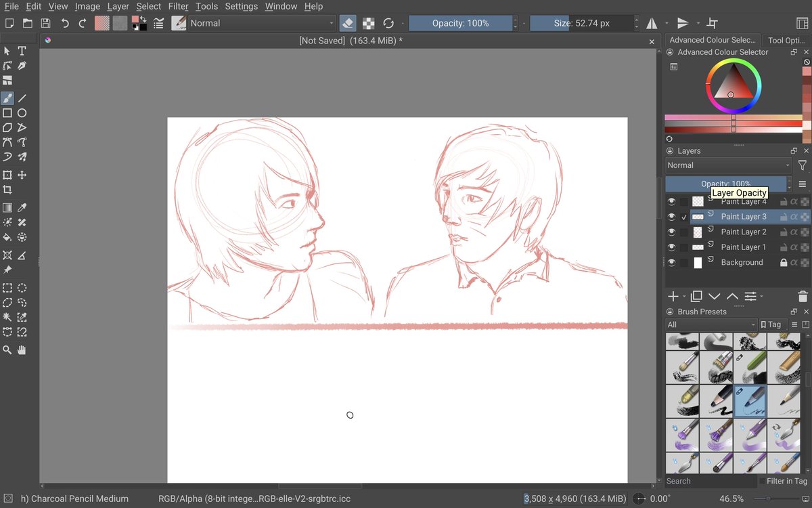812x508 pixels.
Task: Hide Paint Layer 1 eye icon
Action: [x=671, y=247]
